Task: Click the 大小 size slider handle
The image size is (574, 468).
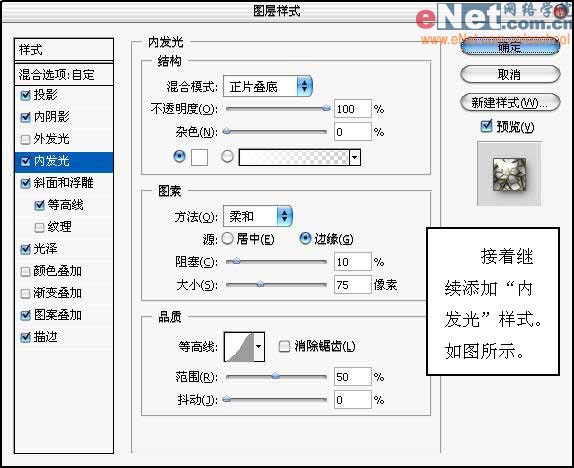Action: (x=260, y=284)
